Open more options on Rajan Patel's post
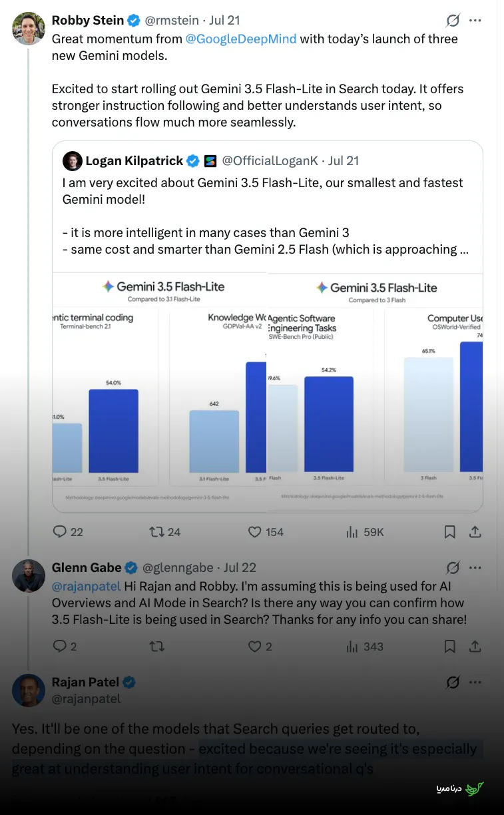The image size is (504, 815). pyautogui.click(x=475, y=682)
